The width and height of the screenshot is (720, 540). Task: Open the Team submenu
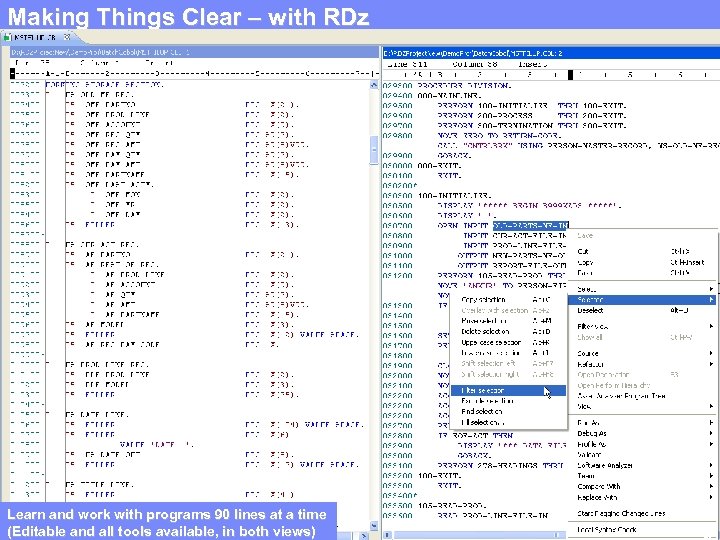642,476
